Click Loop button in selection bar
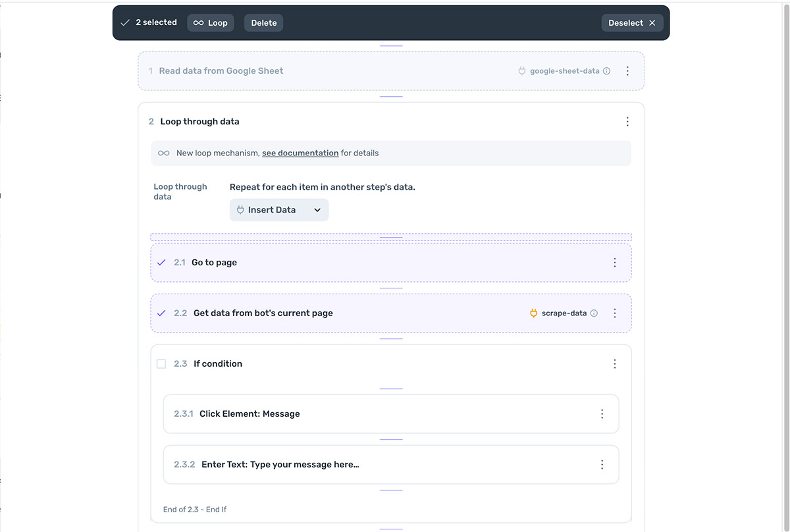The image size is (790, 532). [211, 23]
